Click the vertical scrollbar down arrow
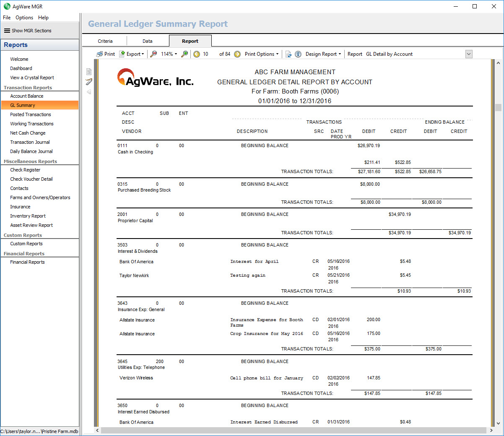The image size is (504, 436). (498, 423)
